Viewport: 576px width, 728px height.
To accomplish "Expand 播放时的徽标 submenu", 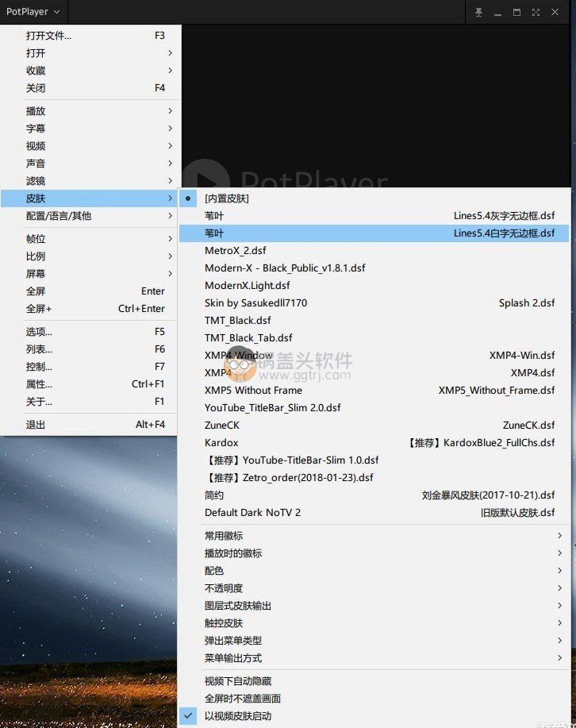I will tap(374, 553).
